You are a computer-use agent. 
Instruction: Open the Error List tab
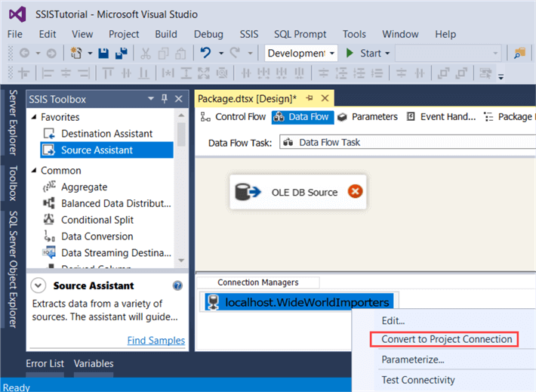point(45,363)
